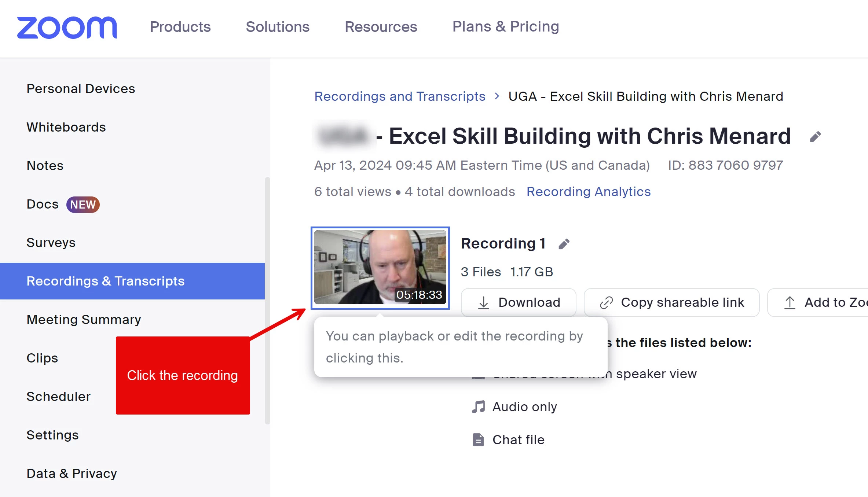
Task: Open Whiteboards from the sidebar
Action: 66,127
